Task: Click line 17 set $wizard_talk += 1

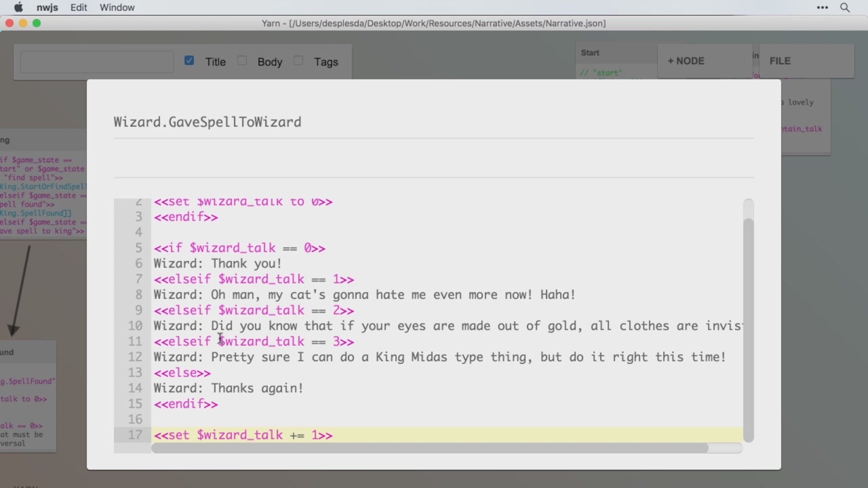Action: point(243,435)
